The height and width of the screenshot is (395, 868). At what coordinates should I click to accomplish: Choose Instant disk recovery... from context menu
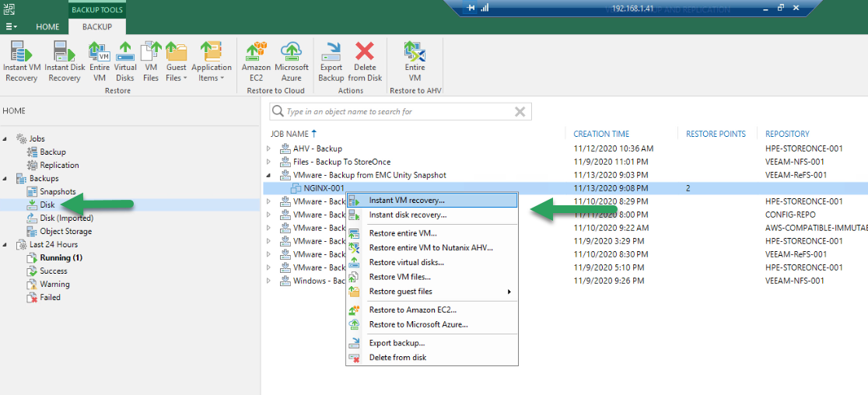tap(432, 215)
